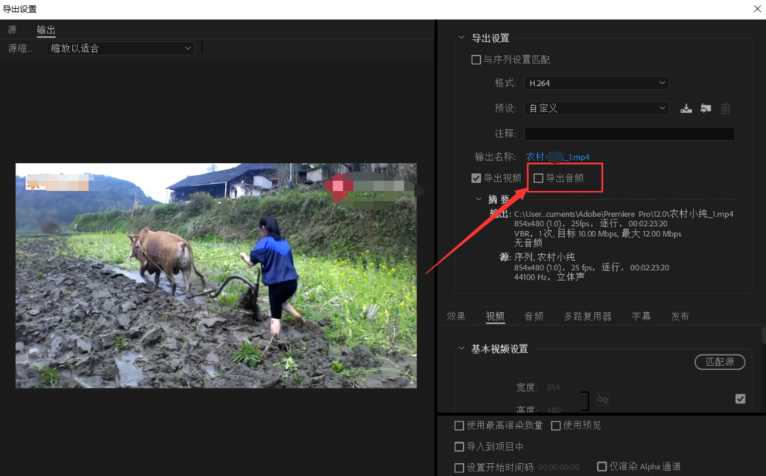Click the delete preset trash icon

point(725,108)
